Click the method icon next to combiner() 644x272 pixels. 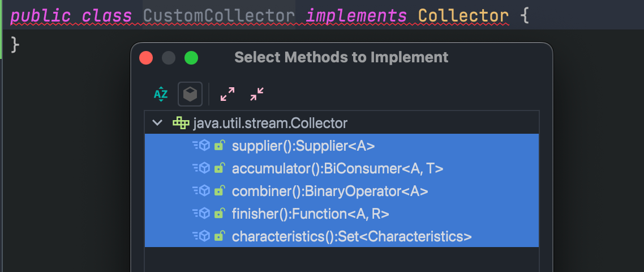click(x=201, y=190)
